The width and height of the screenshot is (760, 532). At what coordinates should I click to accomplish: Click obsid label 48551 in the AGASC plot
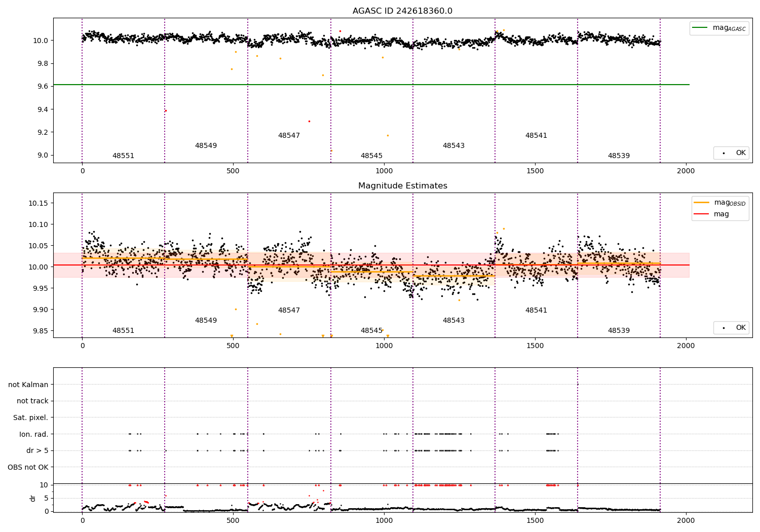point(123,156)
